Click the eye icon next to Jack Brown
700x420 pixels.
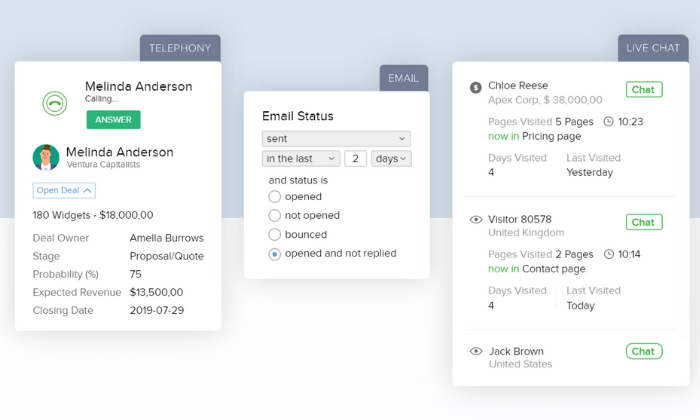476,351
